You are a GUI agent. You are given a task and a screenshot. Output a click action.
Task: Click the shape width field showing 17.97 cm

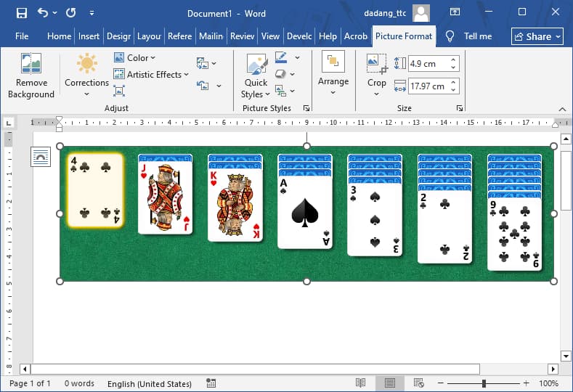click(428, 86)
